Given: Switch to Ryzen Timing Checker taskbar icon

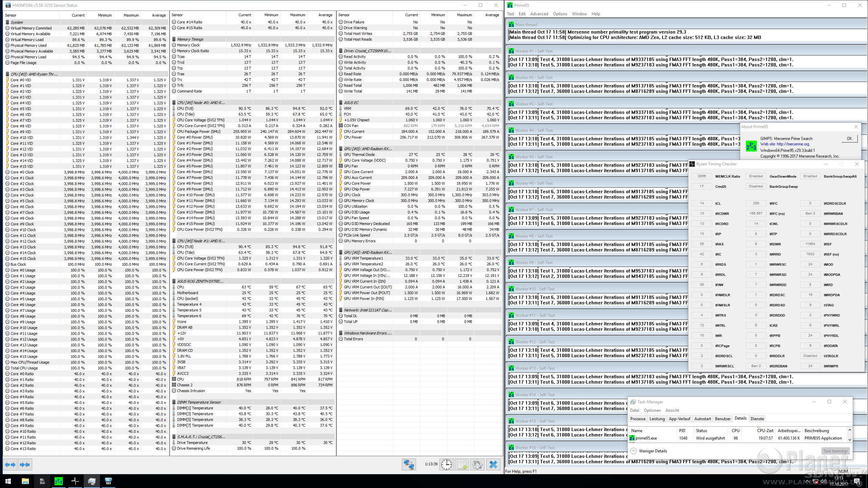Looking at the screenshot, I should (75, 481).
